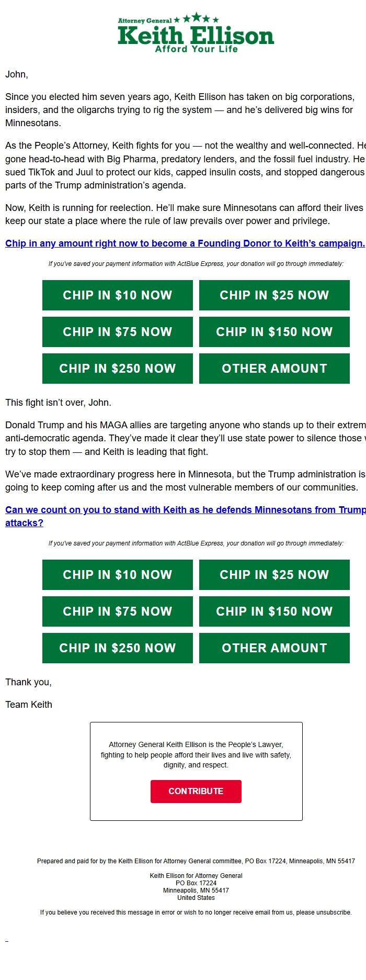The image size is (366, 980).
Task: Choose 'Other Amount' in the first donation block
Action: point(274,369)
